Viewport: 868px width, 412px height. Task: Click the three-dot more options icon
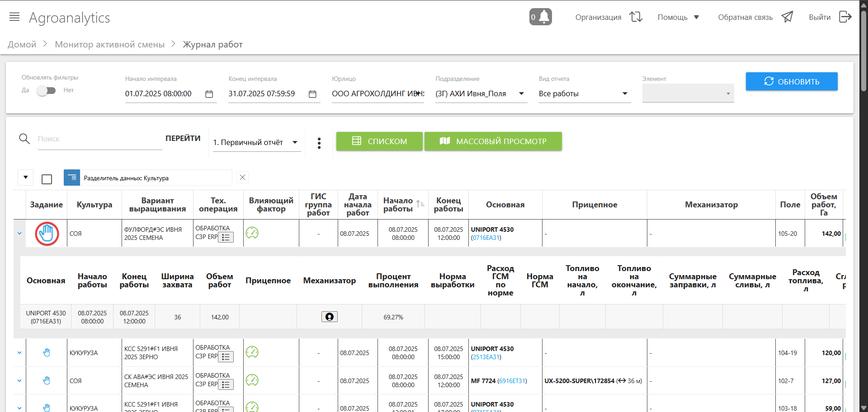coord(319,143)
